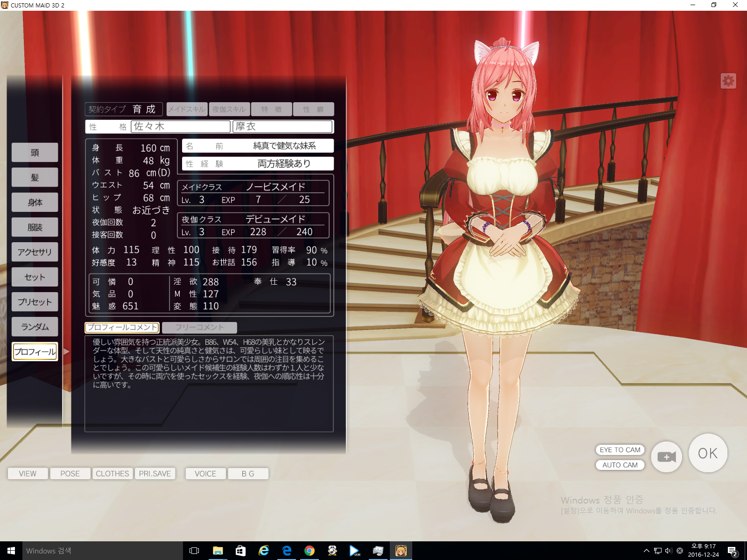Open the Task View icon

[194, 551]
